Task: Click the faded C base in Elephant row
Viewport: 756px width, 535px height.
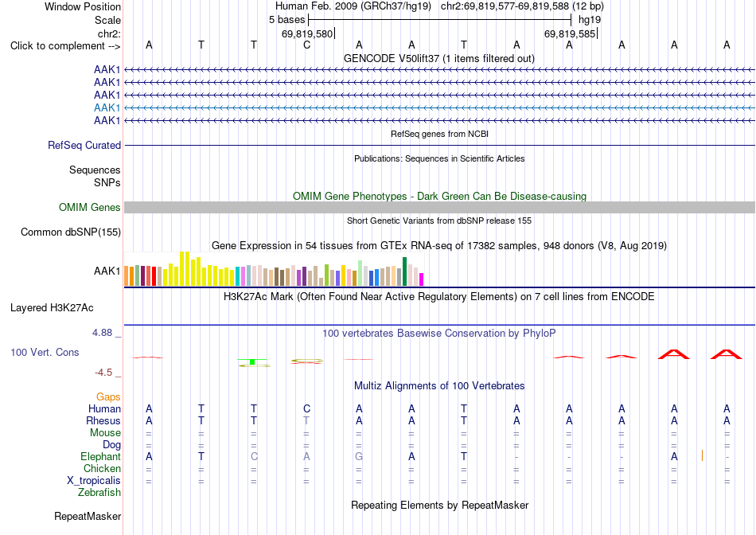Action: (x=254, y=456)
